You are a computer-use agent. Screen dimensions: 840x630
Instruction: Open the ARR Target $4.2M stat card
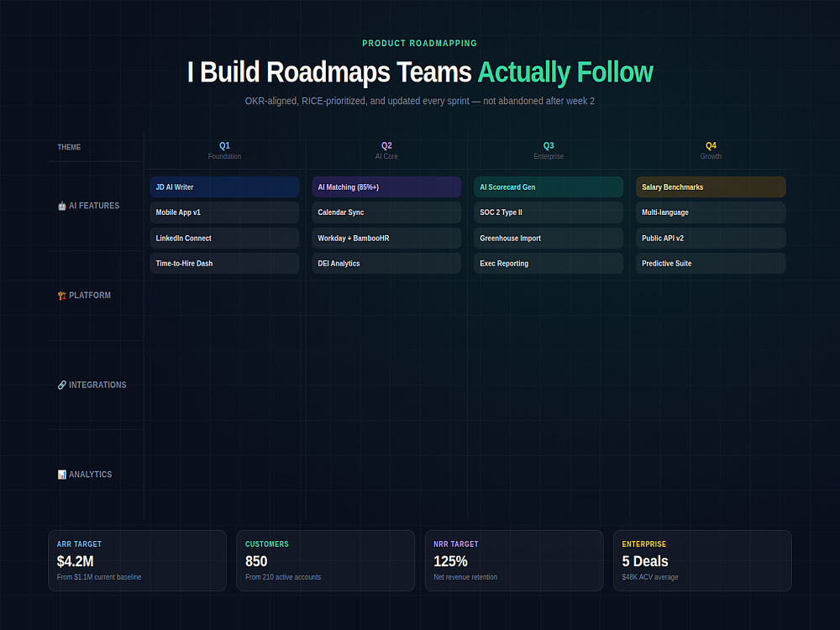click(x=137, y=560)
